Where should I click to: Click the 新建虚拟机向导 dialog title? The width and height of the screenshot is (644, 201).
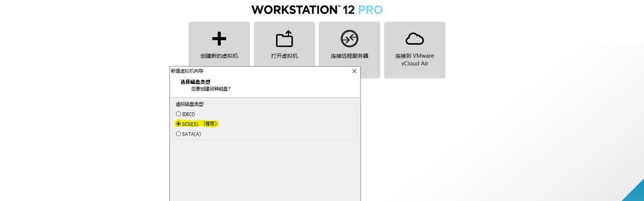187,71
